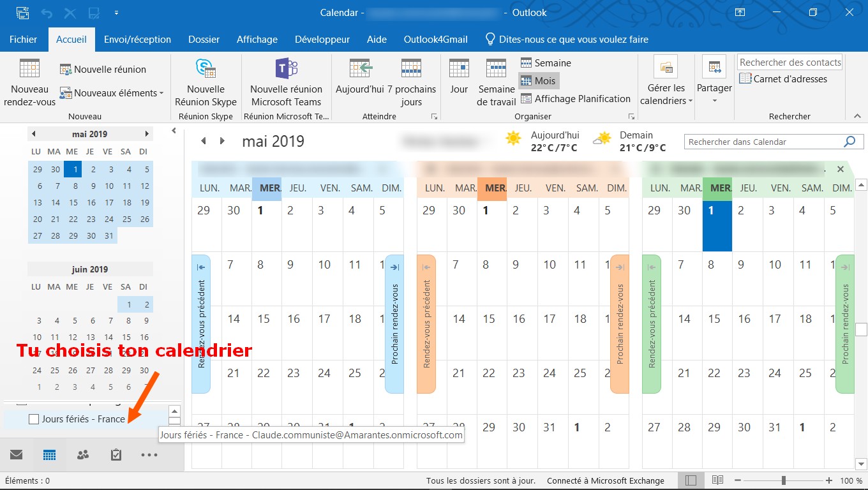Open the Aide tab
The height and width of the screenshot is (490, 868).
click(377, 39)
